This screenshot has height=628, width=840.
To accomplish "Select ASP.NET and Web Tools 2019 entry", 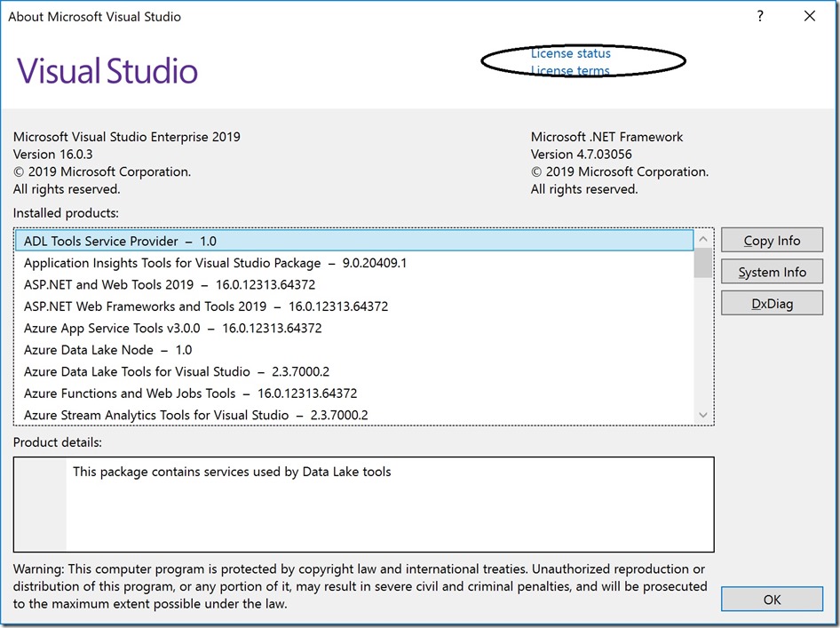I will [x=354, y=284].
